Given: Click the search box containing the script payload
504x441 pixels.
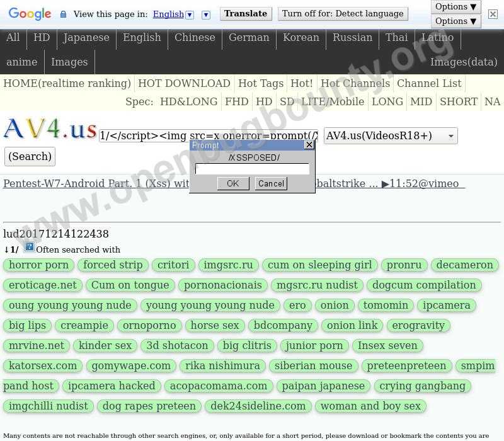Looking at the screenshot, I should (x=209, y=136).
